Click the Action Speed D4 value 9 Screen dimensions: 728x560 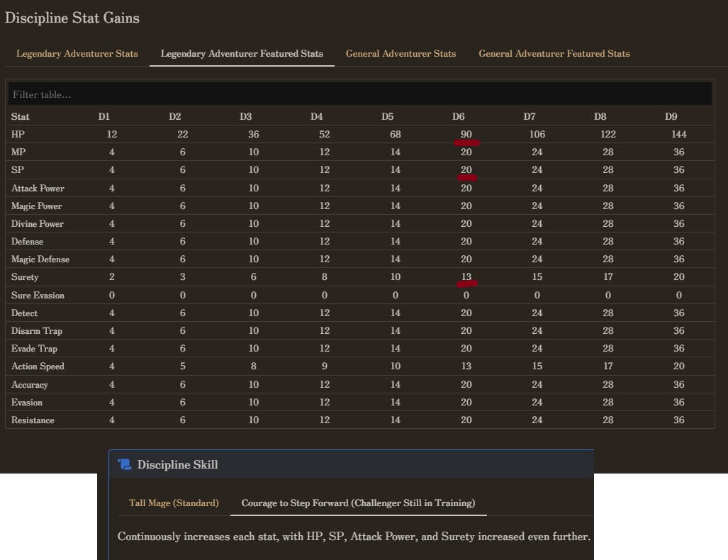325,366
